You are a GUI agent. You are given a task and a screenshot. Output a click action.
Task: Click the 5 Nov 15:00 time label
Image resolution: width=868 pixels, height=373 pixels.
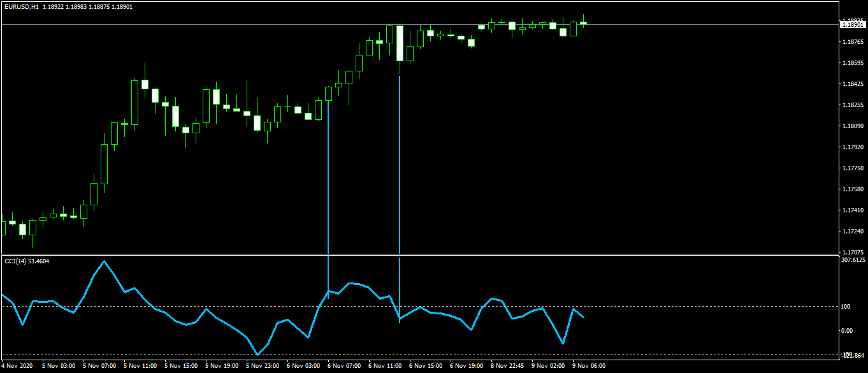pos(181,367)
